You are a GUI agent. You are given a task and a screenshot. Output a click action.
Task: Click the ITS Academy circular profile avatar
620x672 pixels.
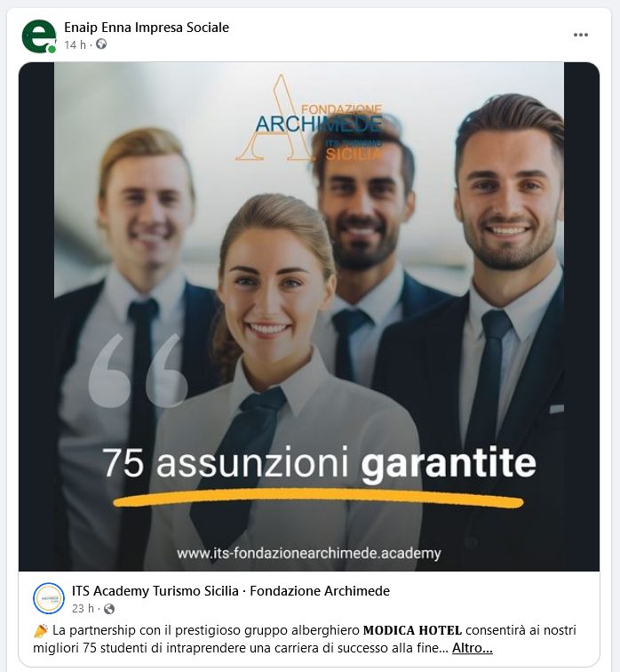(49, 598)
